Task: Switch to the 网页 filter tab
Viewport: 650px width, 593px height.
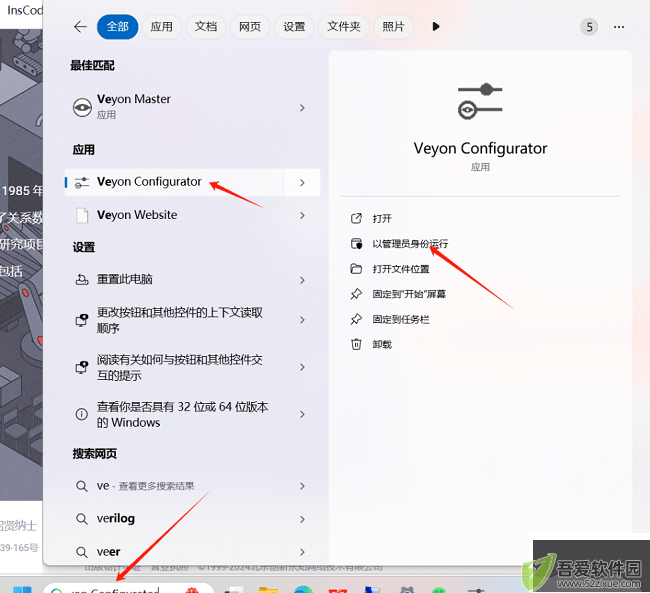Action: tap(250, 27)
